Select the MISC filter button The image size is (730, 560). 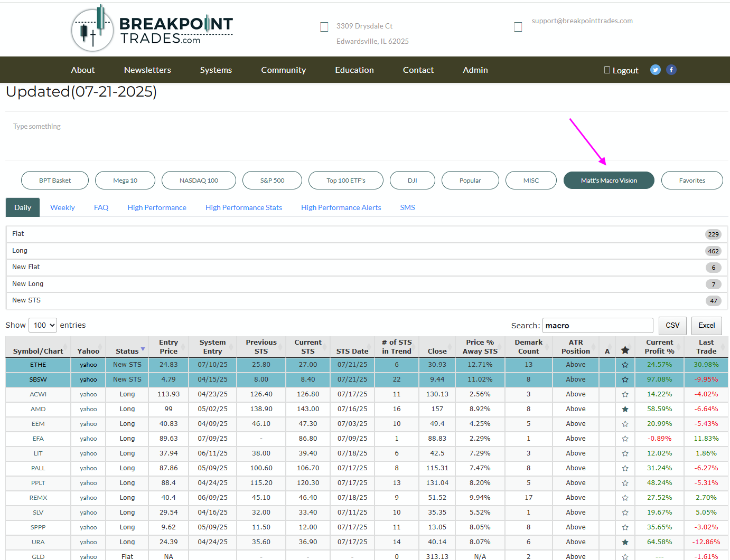(531, 180)
